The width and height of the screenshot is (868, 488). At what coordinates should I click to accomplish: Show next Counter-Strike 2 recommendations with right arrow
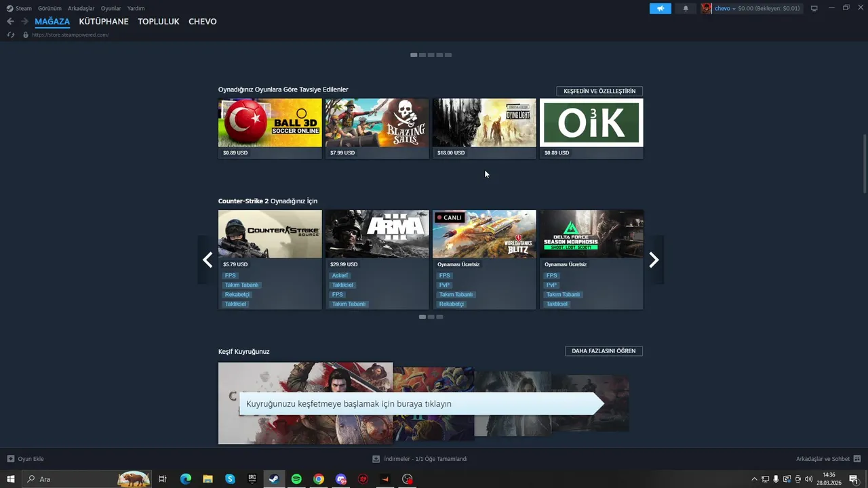[x=654, y=260]
